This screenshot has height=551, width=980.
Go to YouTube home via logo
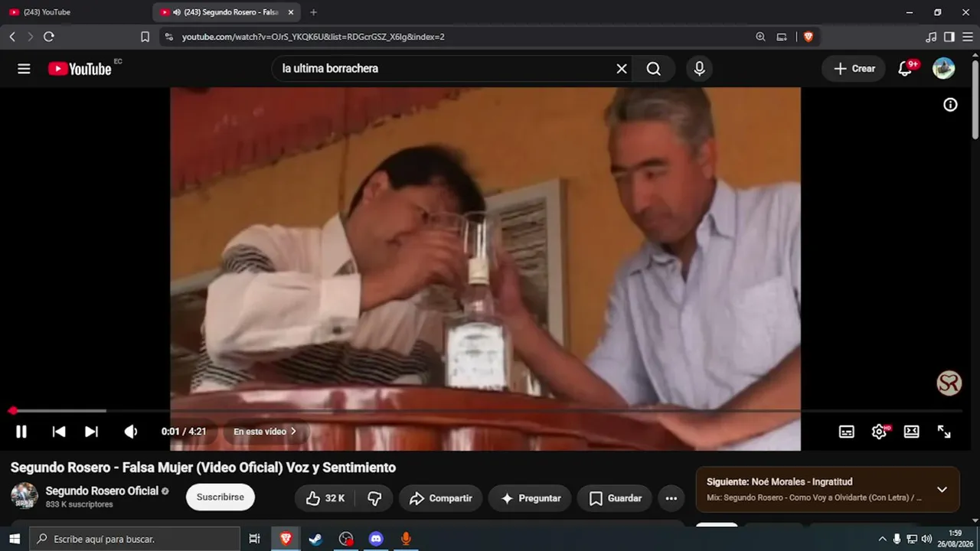(80, 69)
